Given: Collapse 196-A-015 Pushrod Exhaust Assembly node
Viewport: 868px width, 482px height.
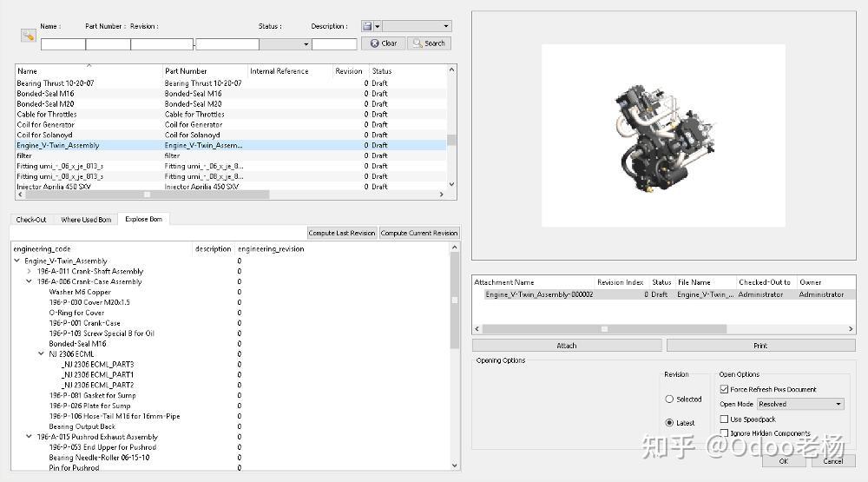Looking at the screenshot, I should point(30,437).
